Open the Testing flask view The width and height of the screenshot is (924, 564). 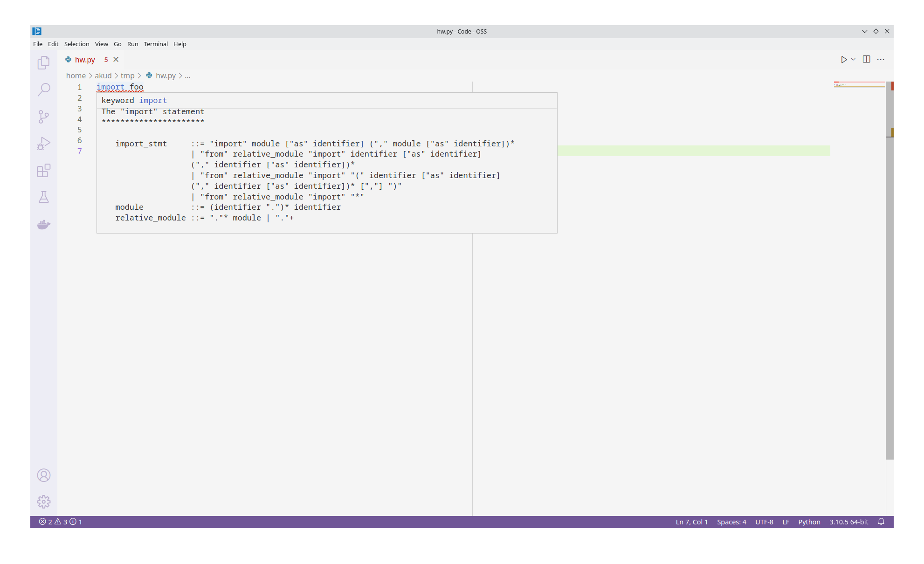[44, 197]
